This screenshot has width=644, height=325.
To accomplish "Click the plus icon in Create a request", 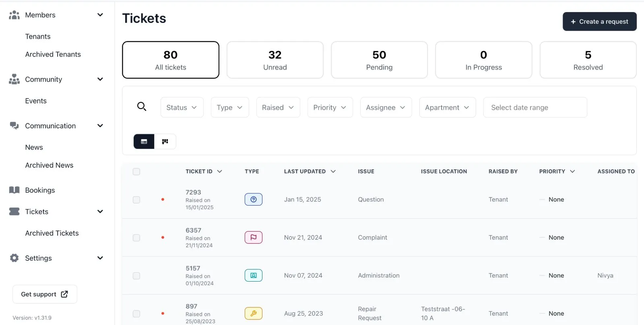I will [x=573, y=22].
